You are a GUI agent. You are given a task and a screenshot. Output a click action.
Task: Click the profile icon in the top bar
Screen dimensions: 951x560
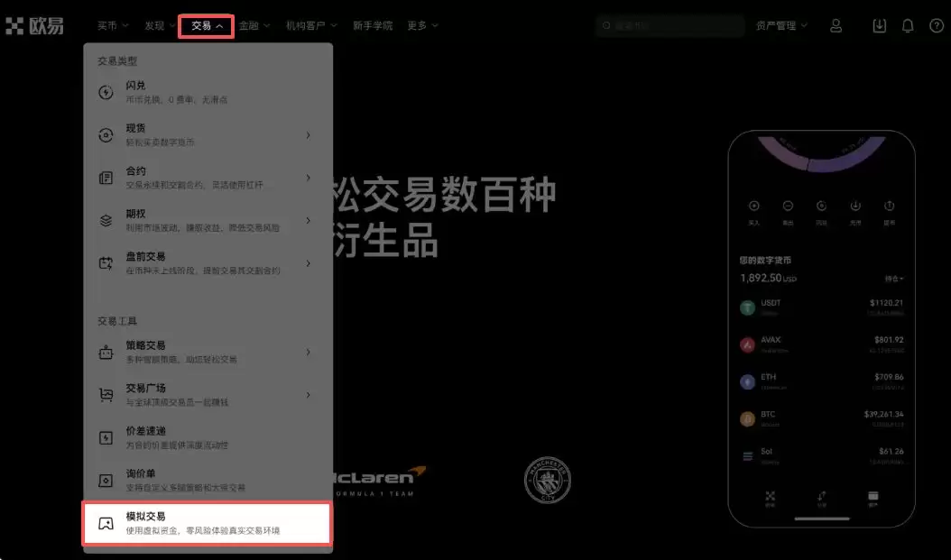point(836,25)
